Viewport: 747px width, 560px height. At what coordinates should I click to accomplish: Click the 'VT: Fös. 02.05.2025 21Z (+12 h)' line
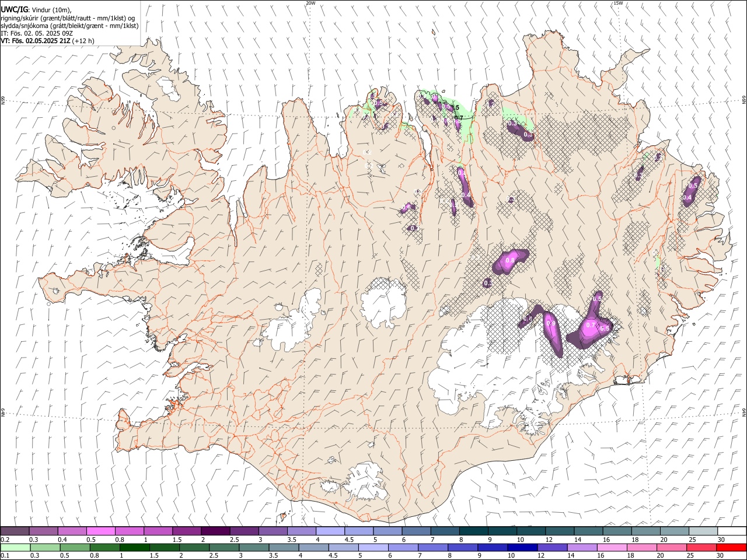(47, 41)
